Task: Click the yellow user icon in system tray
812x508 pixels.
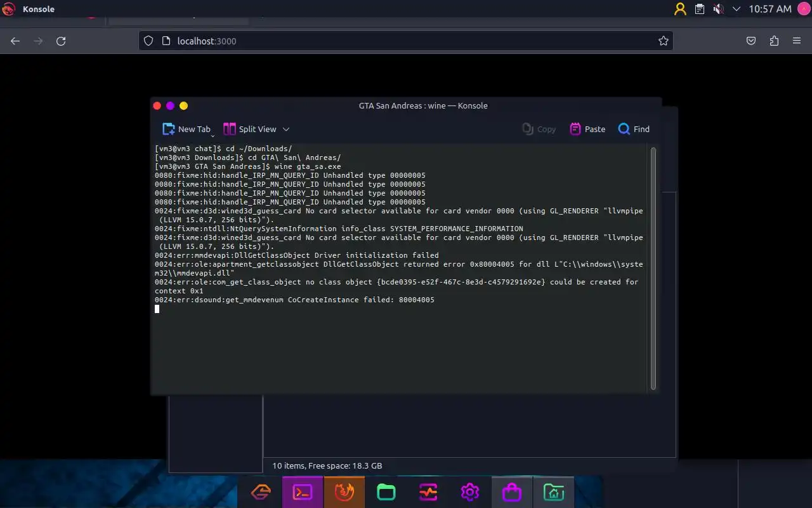Action: click(680, 9)
